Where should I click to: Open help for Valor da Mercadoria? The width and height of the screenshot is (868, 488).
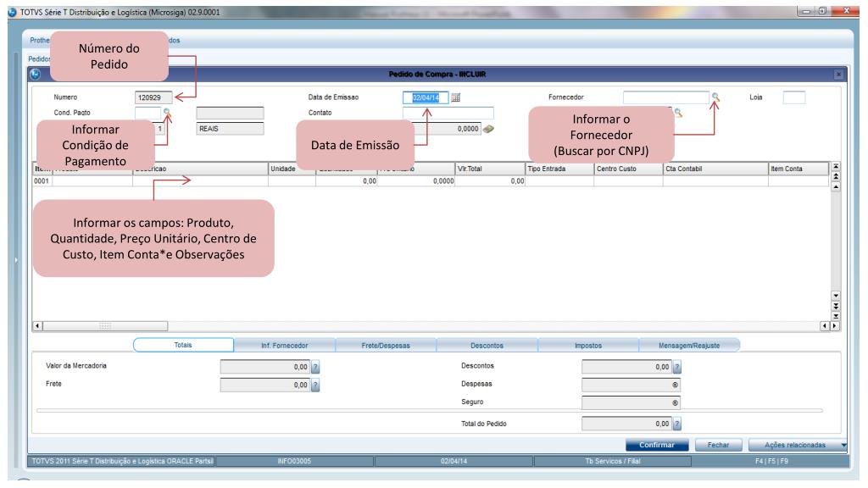[x=315, y=367]
